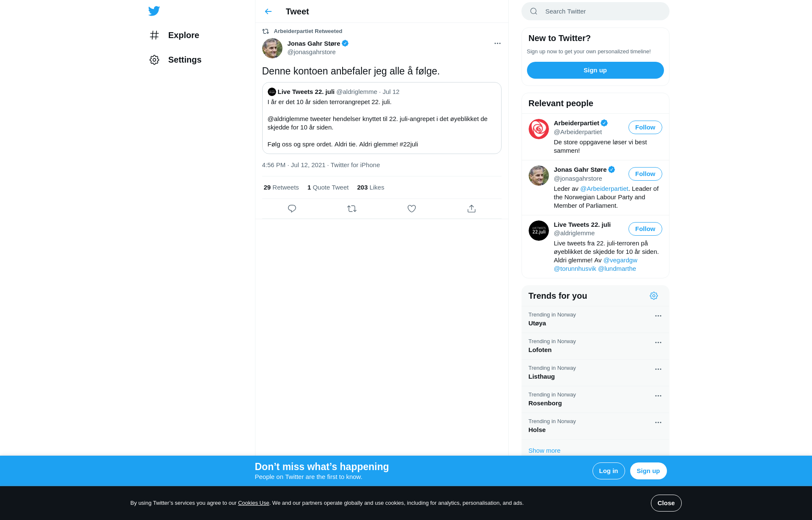Image resolution: width=812 pixels, height=520 pixels.
Task: Follow Live Tweets 22. juli account
Action: [x=645, y=229]
